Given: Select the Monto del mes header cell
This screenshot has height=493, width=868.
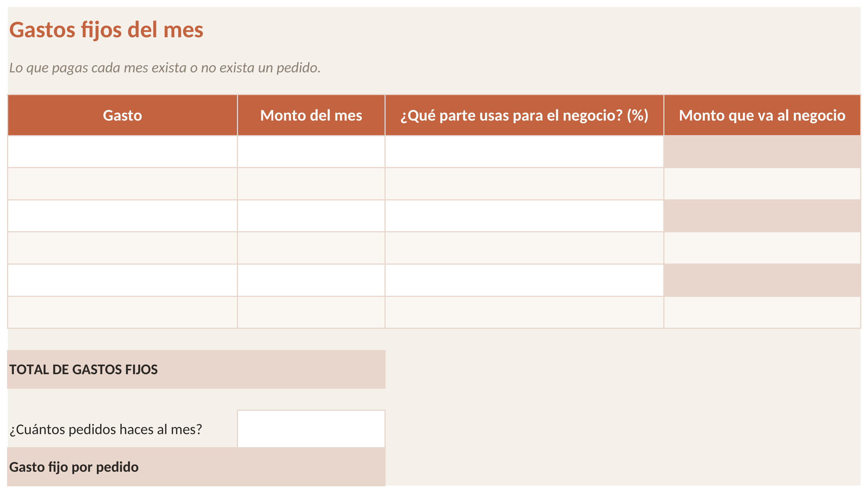Looking at the screenshot, I should (x=311, y=115).
